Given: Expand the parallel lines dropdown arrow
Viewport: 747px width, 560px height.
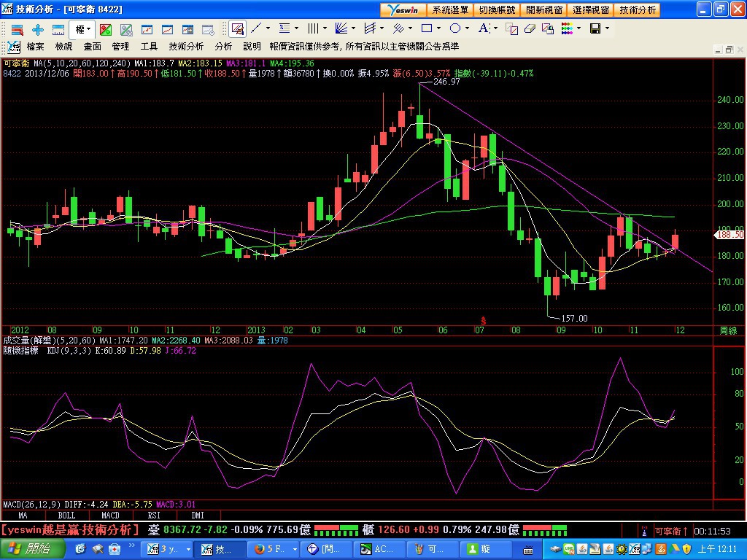Looking at the screenshot, I should click(x=410, y=28).
